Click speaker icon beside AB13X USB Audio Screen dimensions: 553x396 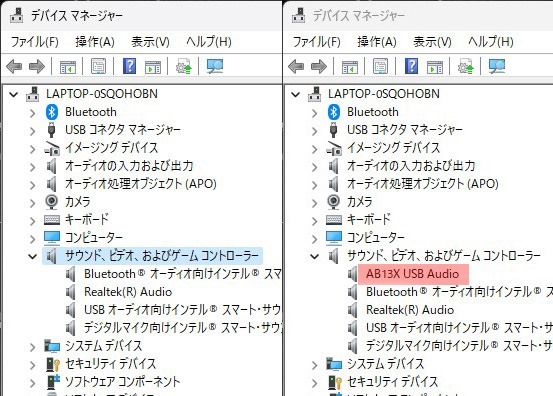tap(352, 274)
